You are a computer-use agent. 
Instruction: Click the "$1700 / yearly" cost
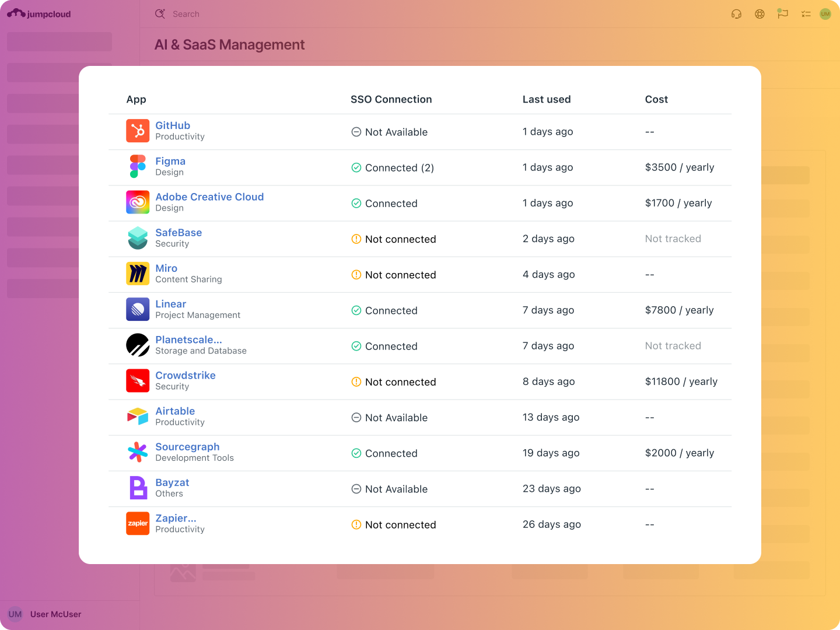coord(678,202)
